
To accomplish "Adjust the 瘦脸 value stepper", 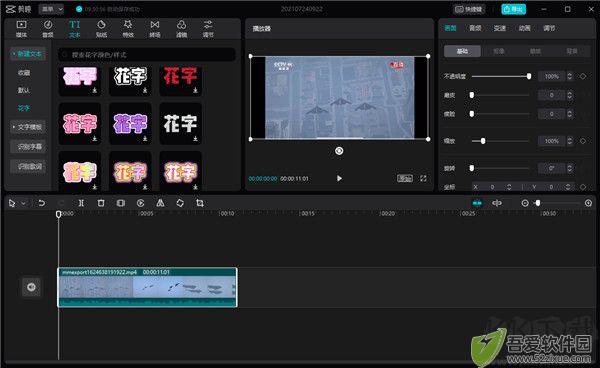I will pyautogui.click(x=570, y=114).
